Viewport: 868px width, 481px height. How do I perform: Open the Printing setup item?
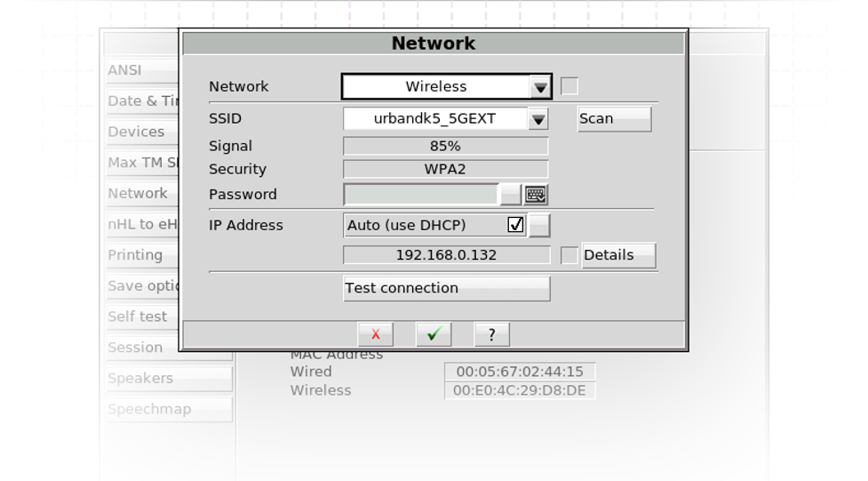142,255
